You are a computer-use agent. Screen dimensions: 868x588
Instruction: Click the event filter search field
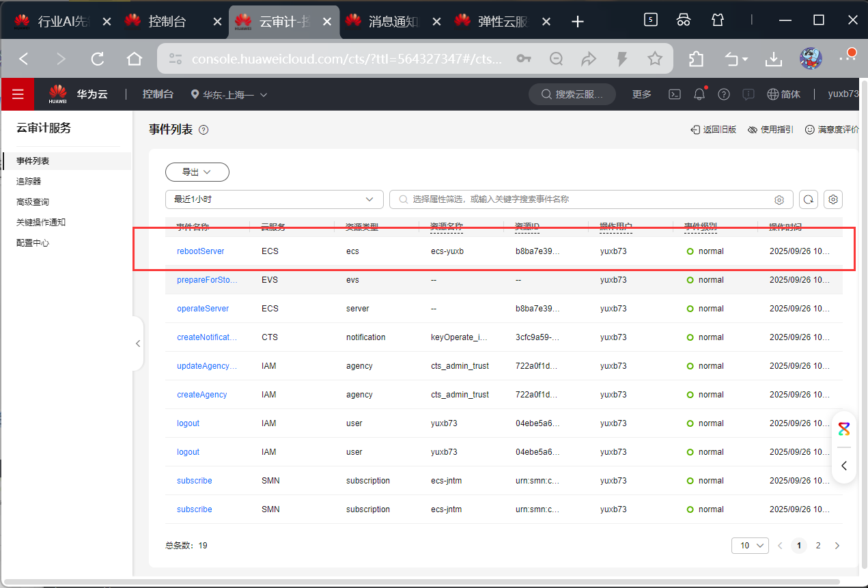coord(591,199)
